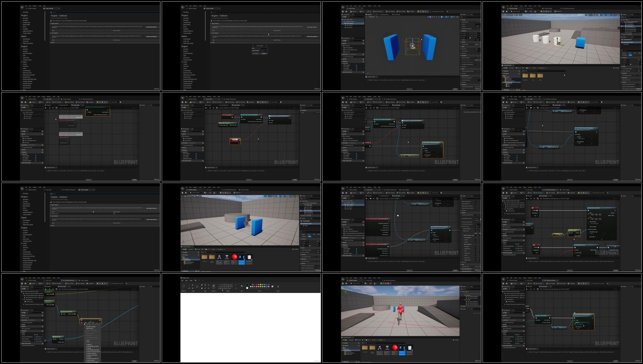The width and height of the screenshot is (643, 364).
Task: Click the Name field in the New Channel dialog
Action: [x=264, y=49]
